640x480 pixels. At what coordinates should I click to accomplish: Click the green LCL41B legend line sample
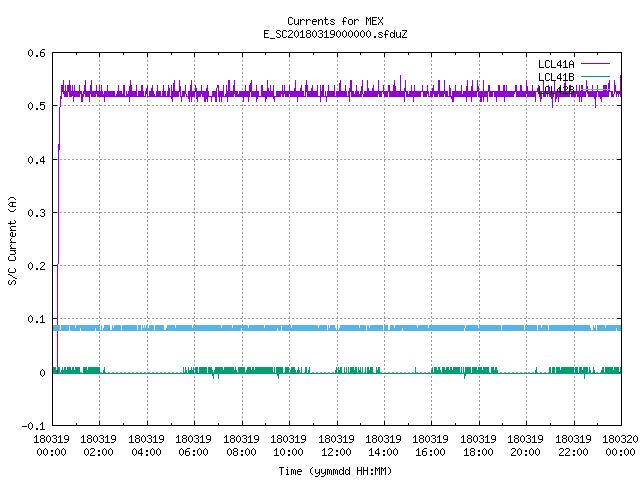tap(595, 76)
